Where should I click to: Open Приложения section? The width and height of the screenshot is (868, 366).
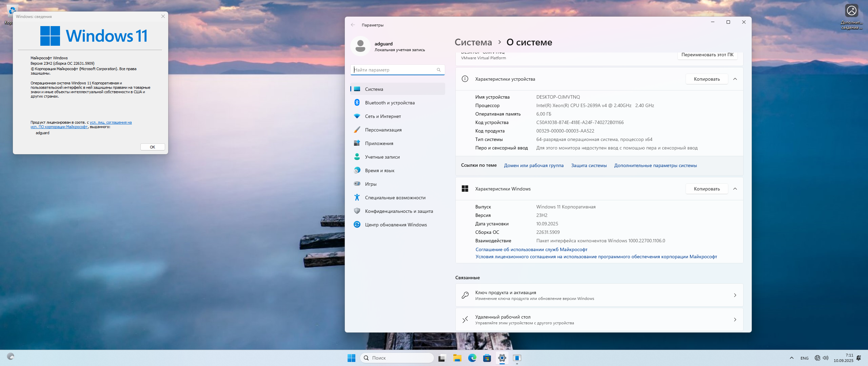click(397, 143)
